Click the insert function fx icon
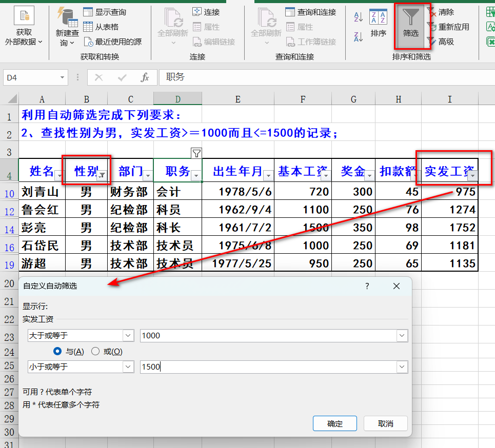Screen dimensions: 495x448 point(145,77)
